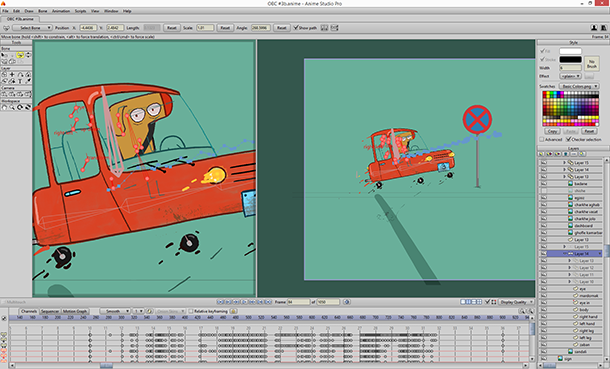Click the No Brush button
Screen dimensions: 610x369
pyautogui.click(x=591, y=63)
